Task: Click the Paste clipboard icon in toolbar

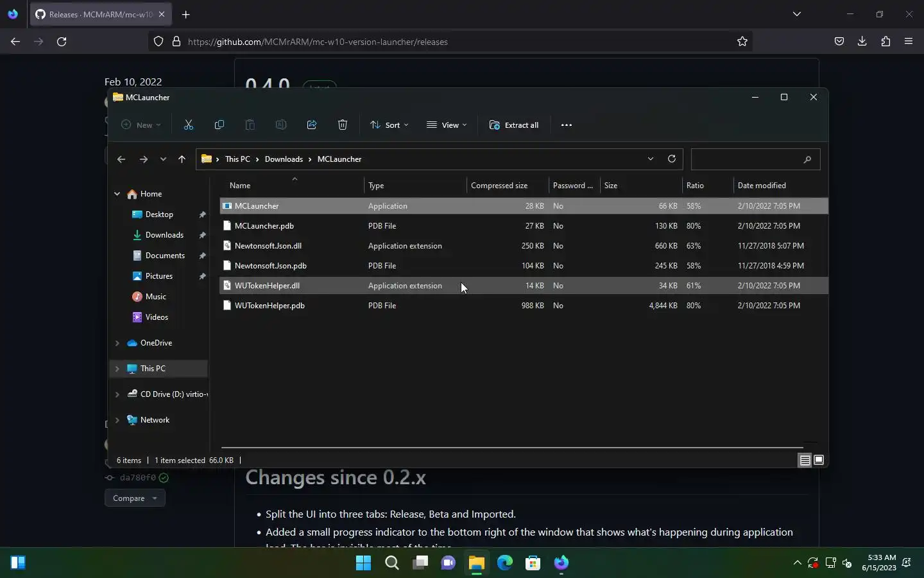Action: tap(250, 125)
